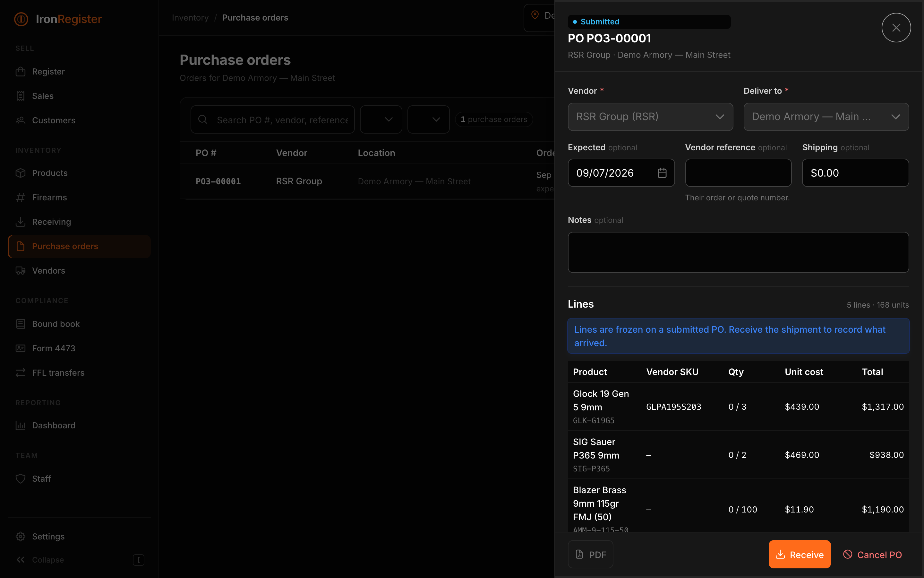Click the Products box icon
This screenshot has width=924, height=578.
coord(21,173)
